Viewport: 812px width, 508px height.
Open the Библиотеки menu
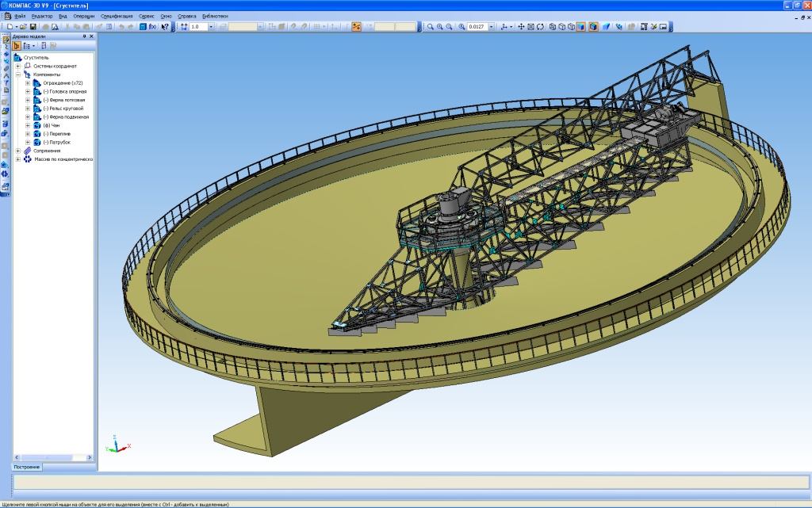coord(215,16)
